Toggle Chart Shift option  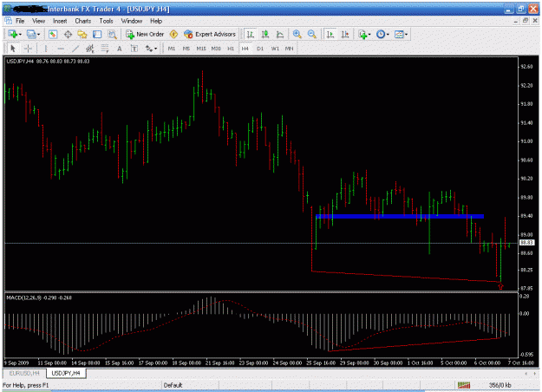[x=345, y=34]
